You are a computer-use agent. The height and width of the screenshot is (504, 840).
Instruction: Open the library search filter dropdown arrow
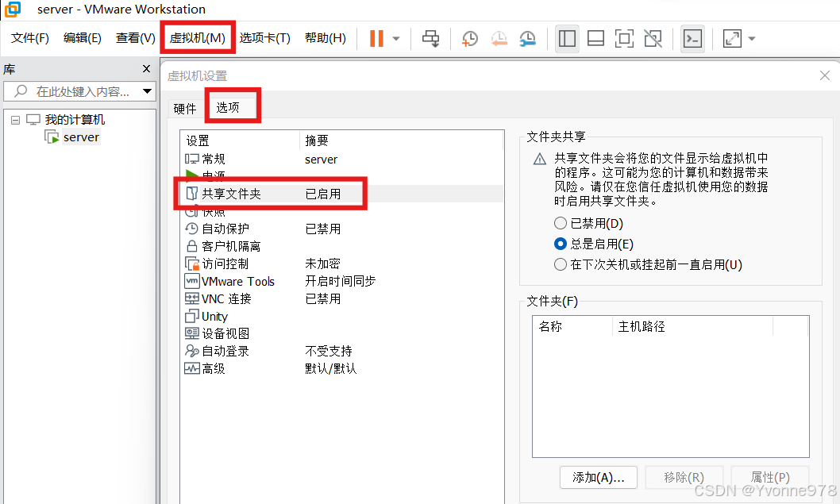pos(148,91)
